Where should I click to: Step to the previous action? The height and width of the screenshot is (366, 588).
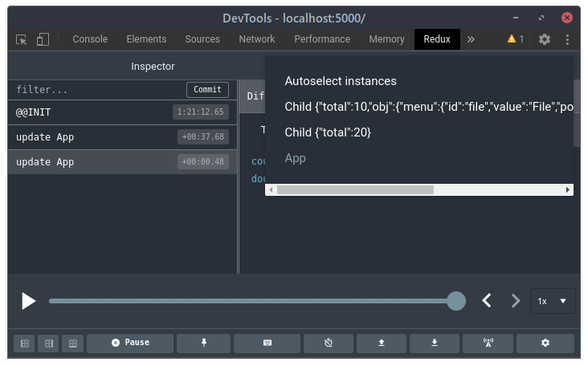[487, 301]
